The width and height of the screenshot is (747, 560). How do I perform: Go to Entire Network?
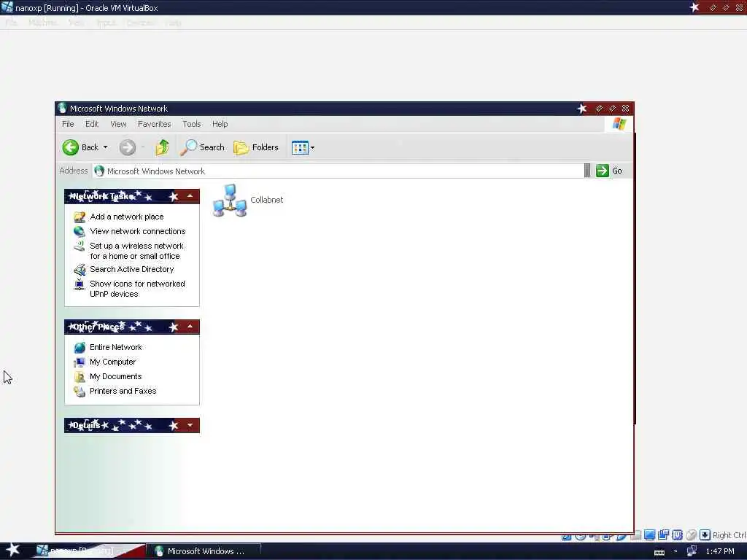116,347
